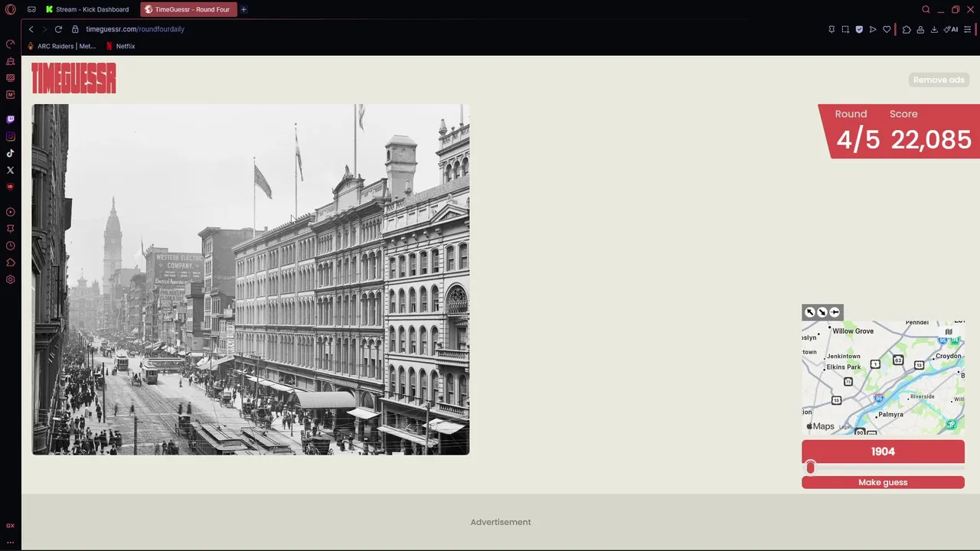Click the round indicator '4/5'
This screenshot has height=551, width=980.
(857, 139)
